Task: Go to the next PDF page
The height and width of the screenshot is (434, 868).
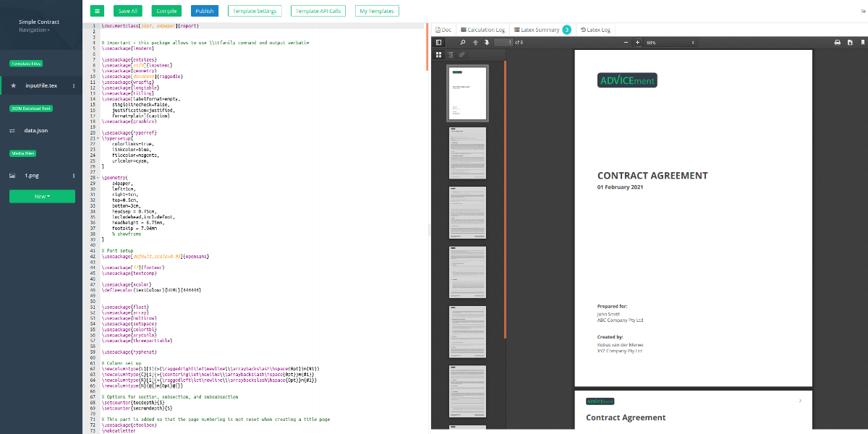Action: 486,42
